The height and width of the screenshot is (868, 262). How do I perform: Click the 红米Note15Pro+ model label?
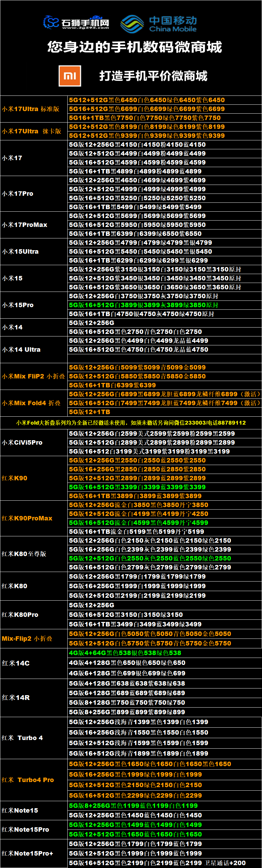coord(27,853)
